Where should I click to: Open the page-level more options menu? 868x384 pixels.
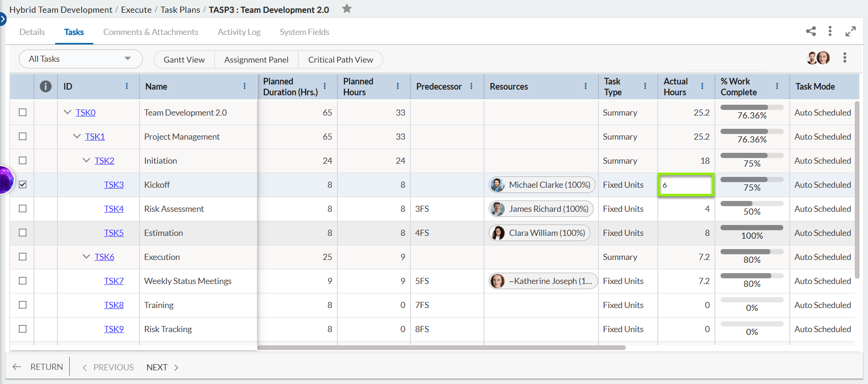830,31
